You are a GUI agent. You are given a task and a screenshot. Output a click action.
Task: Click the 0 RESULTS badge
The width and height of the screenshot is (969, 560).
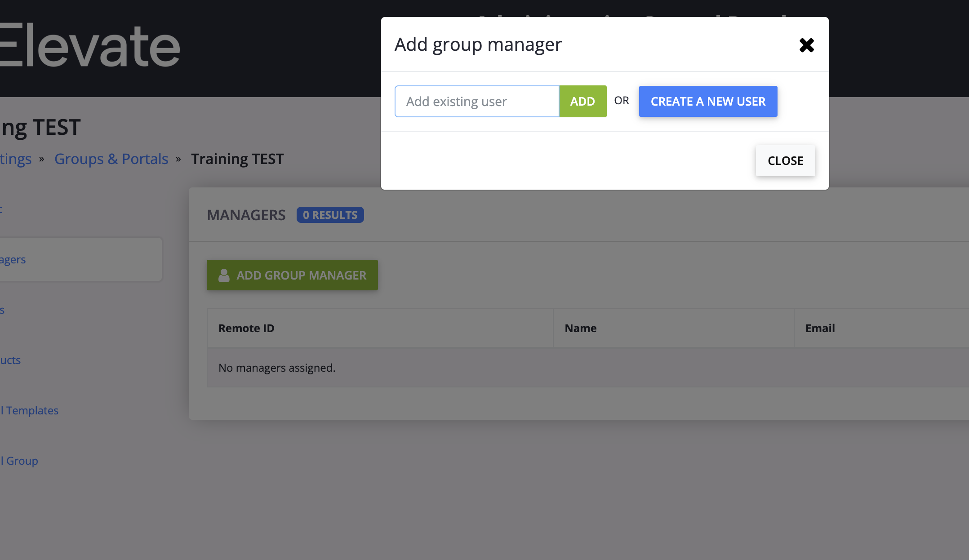(330, 215)
